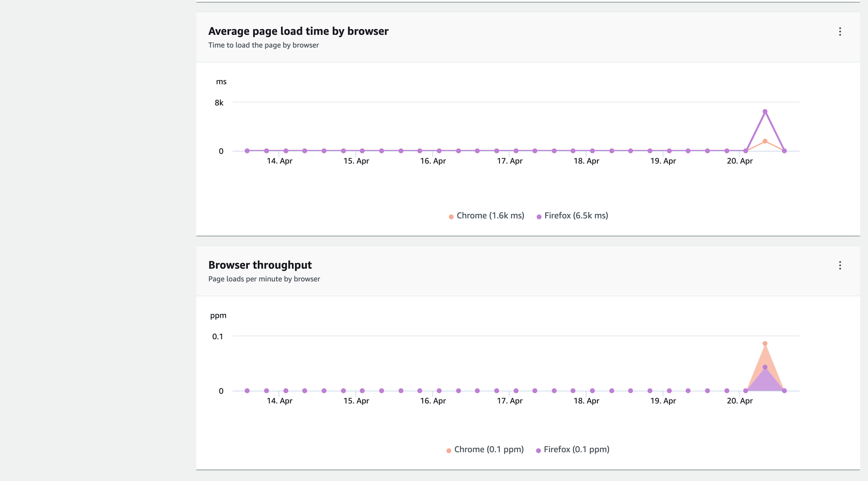
Task: Click the Browser throughput heading
Action: coord(260,265)
